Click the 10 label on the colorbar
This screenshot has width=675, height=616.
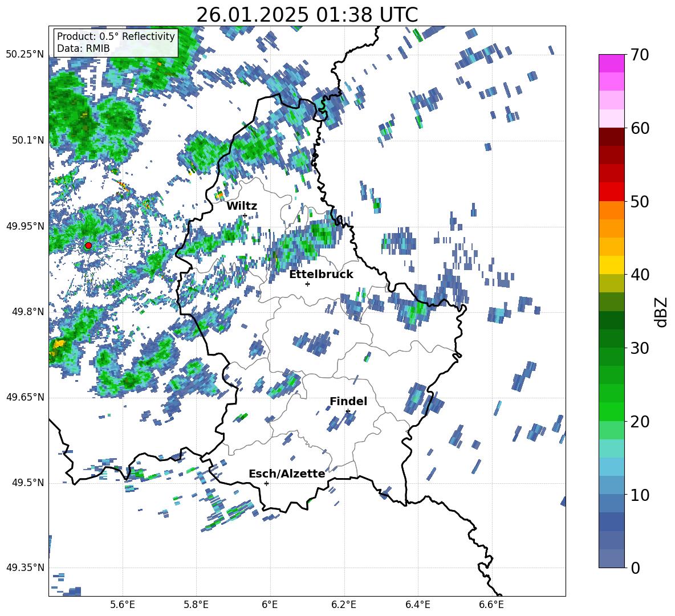click(640, 495)
